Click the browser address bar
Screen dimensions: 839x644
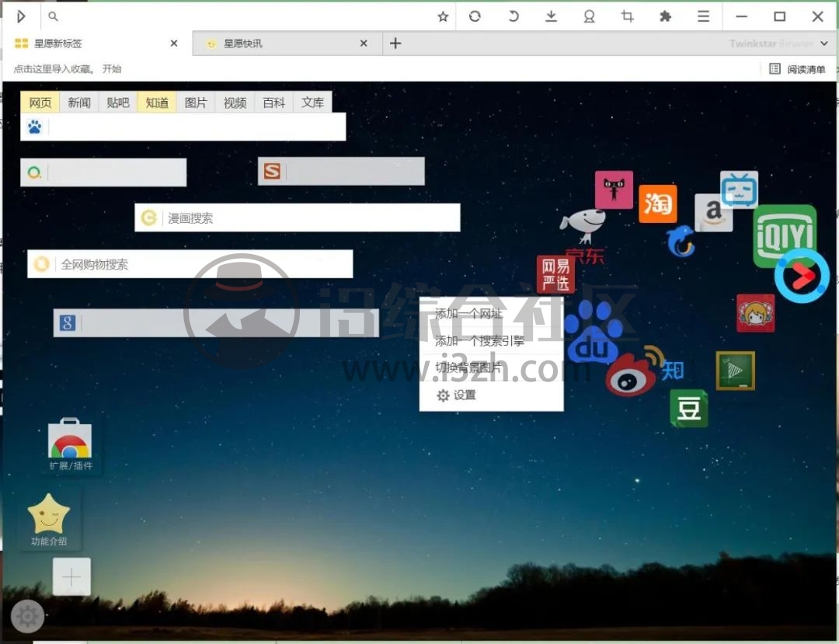(246, 16)
